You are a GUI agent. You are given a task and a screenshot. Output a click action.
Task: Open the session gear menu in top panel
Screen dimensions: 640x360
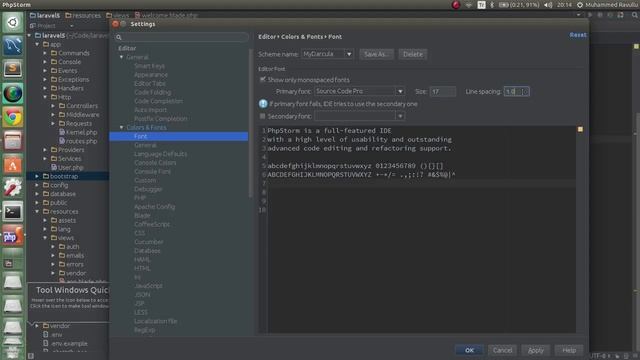coord(580,5)
